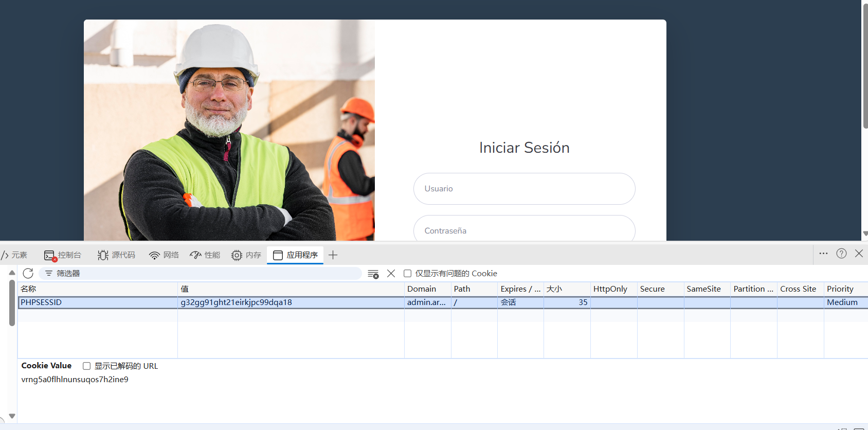The height and width of the screenshot is (430, 868).
Task: Click into the Usuario input field
Action: click(x=524, y=189)
